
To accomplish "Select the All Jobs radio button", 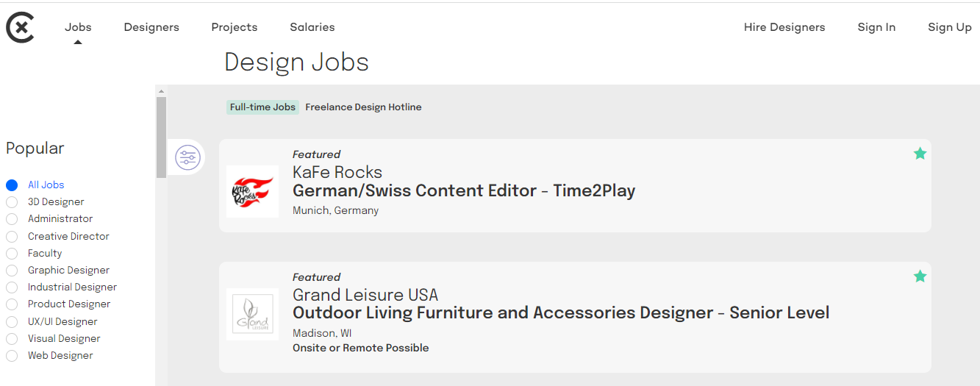I will point(12,185).
